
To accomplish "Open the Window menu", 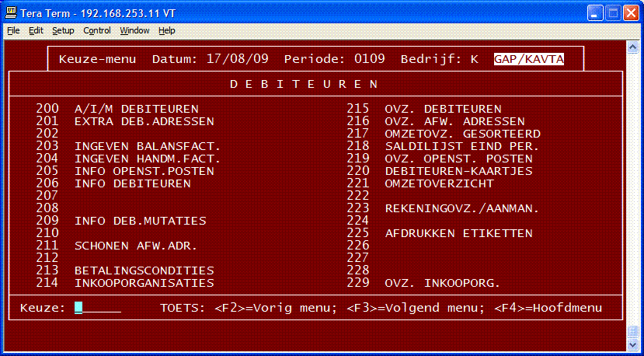I will coord(135,30).
